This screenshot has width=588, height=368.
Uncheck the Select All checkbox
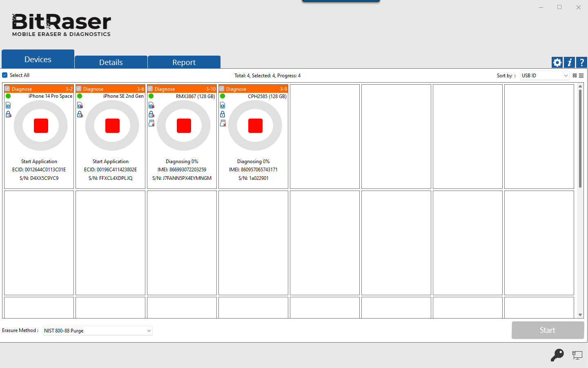[x=5, y=75]
